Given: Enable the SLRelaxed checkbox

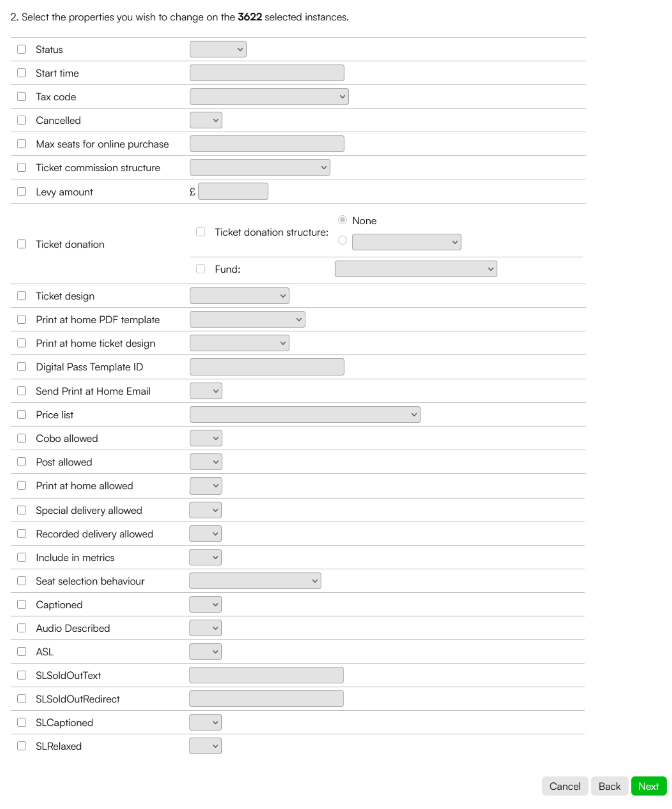Looking at the screenshot, I should [22, 746].
